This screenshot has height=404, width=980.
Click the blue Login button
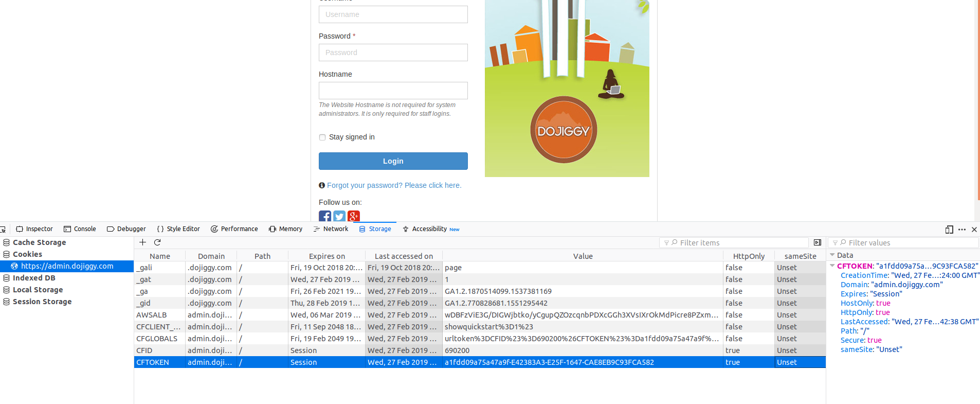click(x=393, y=161)
